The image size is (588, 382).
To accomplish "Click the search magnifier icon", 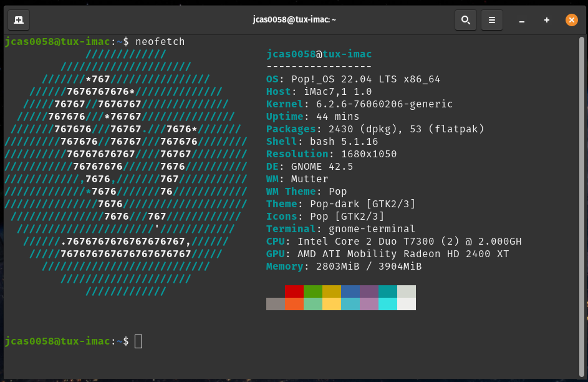I will click(465, 20).
